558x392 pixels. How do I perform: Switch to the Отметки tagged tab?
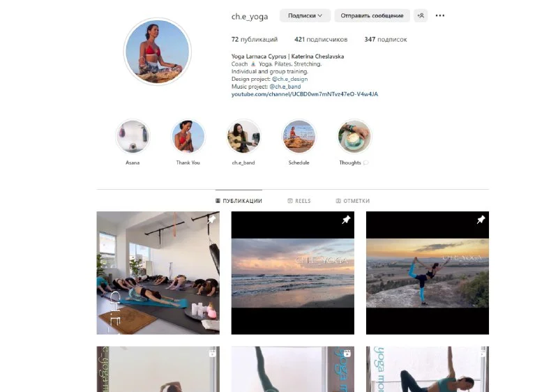pos(353,201)
